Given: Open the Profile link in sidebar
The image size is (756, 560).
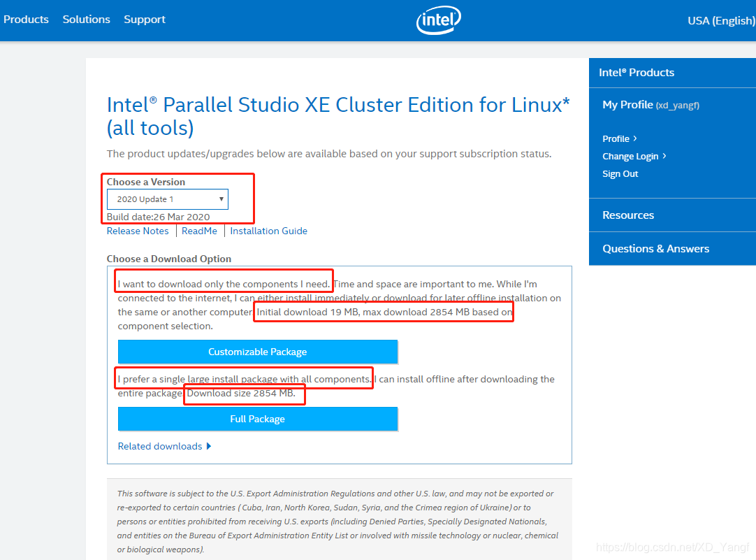Looking at the screenshot, I should click(620, 139).
